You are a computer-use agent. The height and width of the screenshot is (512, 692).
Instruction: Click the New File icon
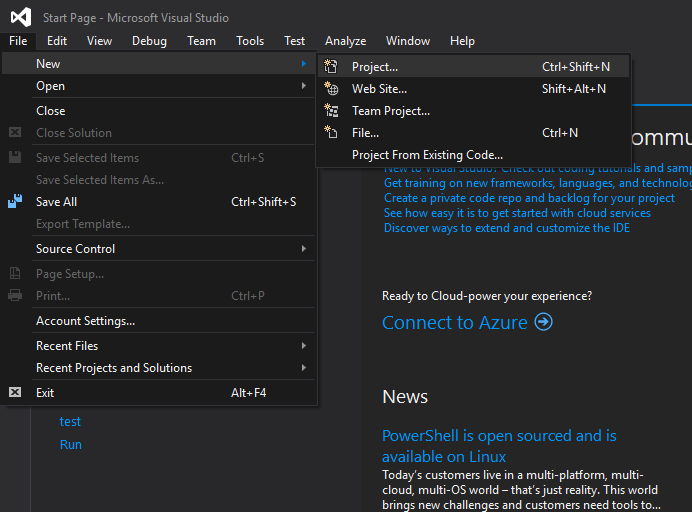point(331,132)
